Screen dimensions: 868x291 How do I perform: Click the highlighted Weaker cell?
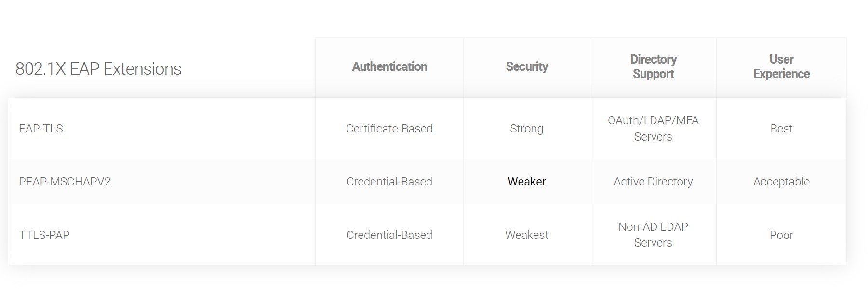(527, 182)
